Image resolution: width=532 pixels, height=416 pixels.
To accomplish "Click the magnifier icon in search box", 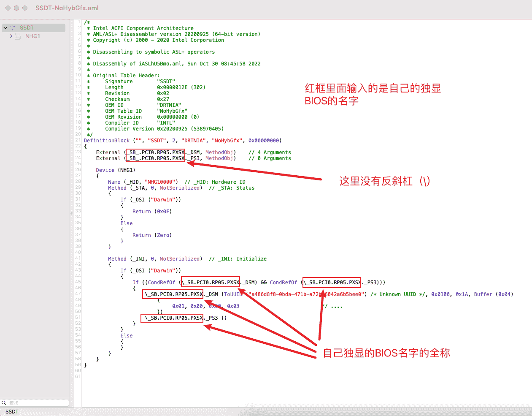I will pos(4,403).
